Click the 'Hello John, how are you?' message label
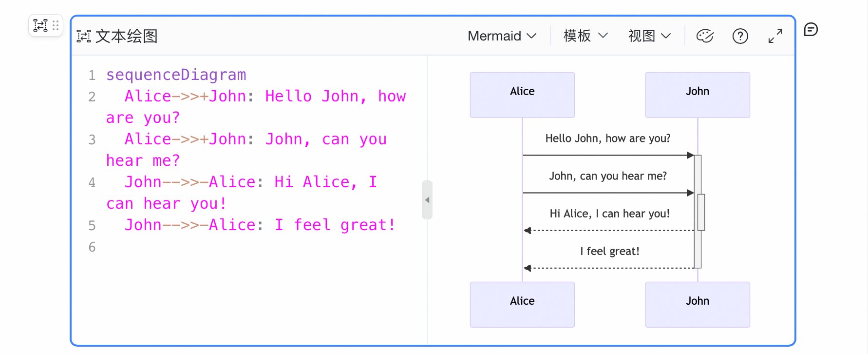868x354 pixels. point(608,138)
